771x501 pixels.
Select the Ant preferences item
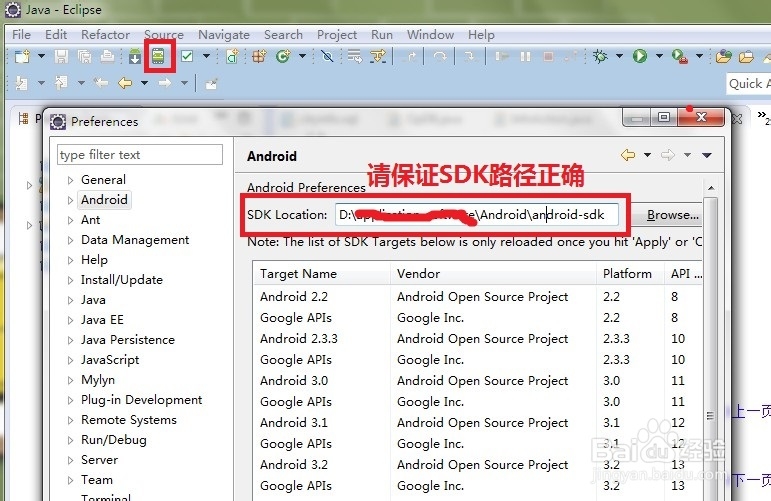90,220
